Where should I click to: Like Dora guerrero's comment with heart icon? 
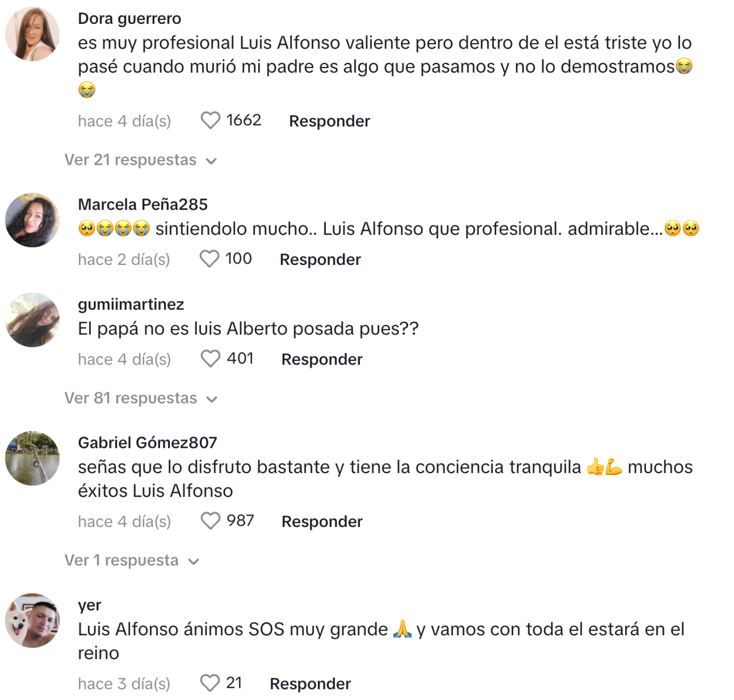(210, 121)
